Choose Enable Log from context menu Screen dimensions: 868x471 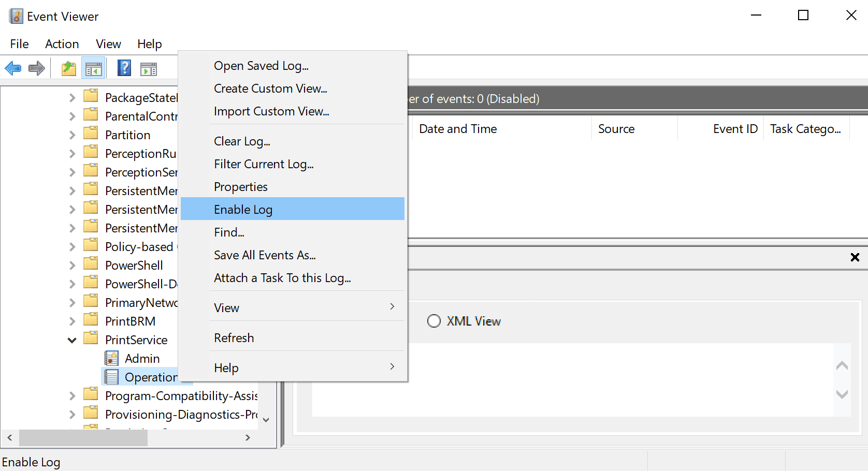(x=243, y=210)
